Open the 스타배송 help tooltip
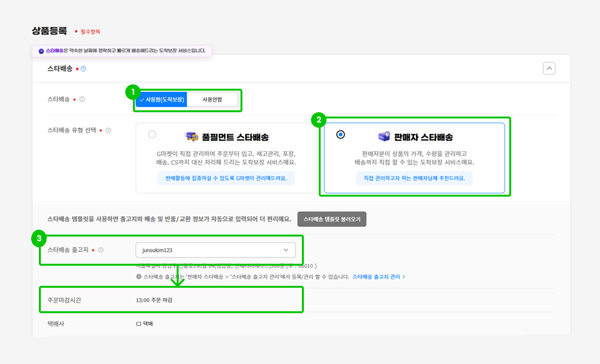The height and width of the screenshot is (364, 600). coord(83,69)
